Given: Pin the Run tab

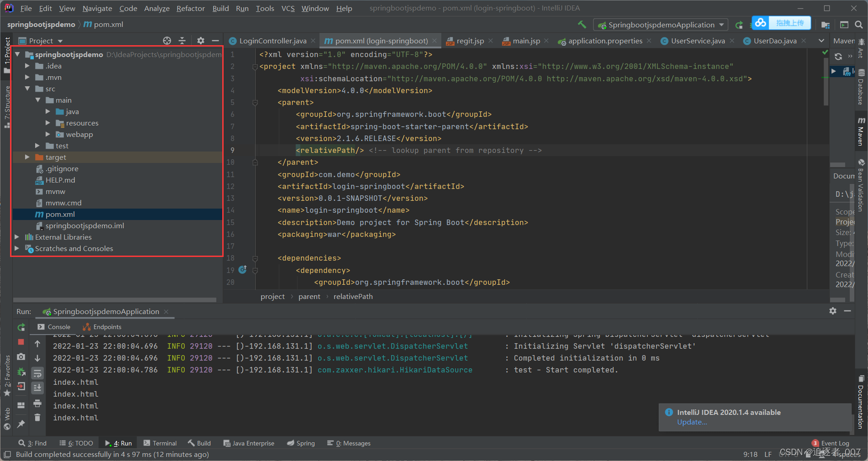Looking at the screenshot, I should click(21, 424).
